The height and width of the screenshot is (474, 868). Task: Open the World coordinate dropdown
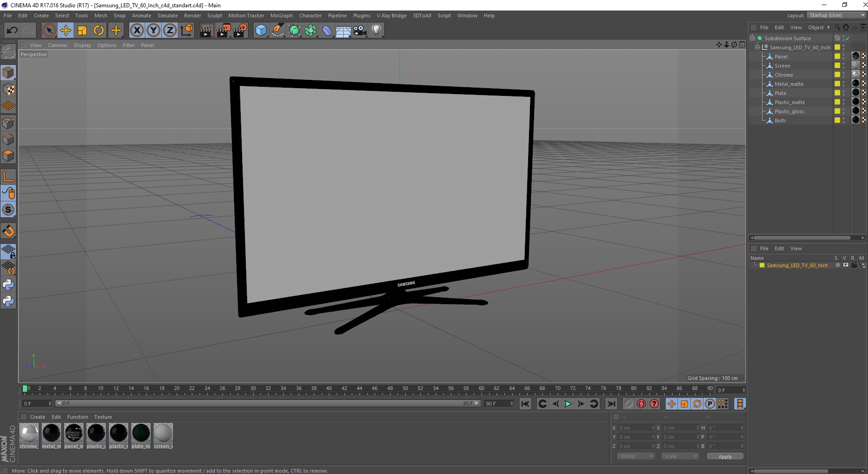tap(635, 456)
